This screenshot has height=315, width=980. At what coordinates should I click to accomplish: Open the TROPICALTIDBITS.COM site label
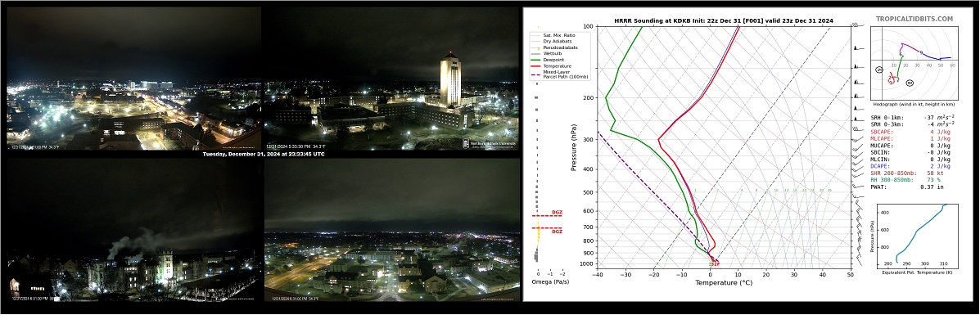click(915, 20)
